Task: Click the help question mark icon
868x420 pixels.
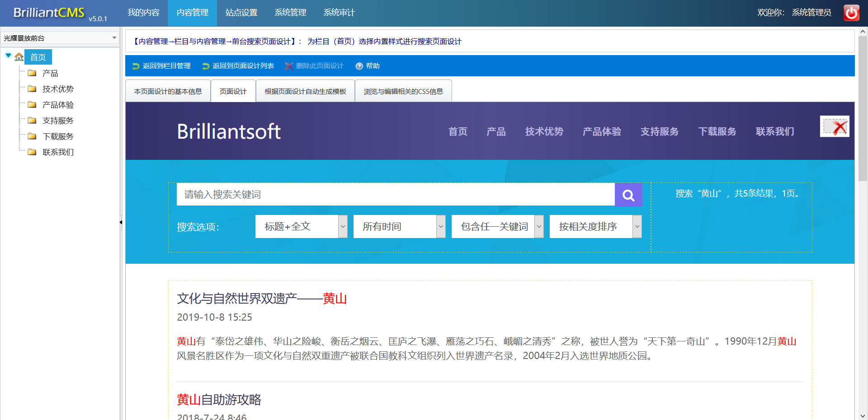Action: [359, 66]
